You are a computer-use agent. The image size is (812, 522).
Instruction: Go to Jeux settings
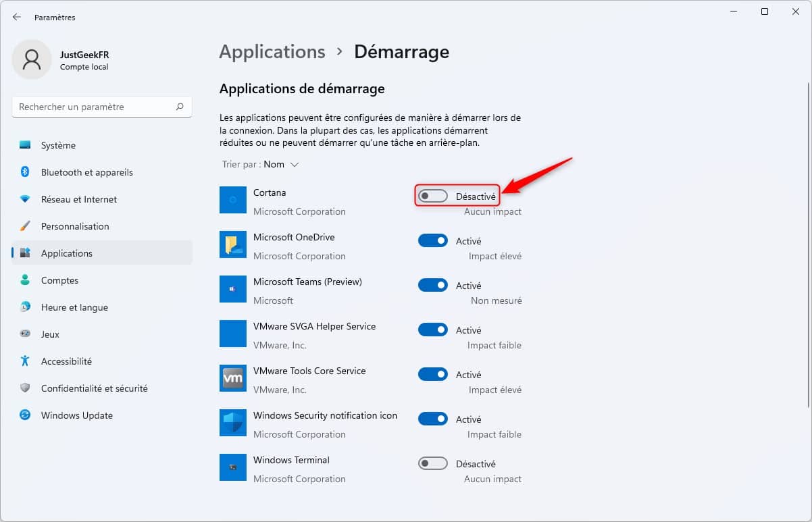click(102, 334)
